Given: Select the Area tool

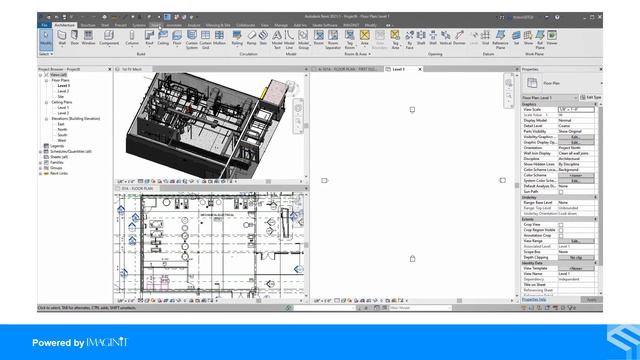Looking at the screenshot, I should click(364, 38).
